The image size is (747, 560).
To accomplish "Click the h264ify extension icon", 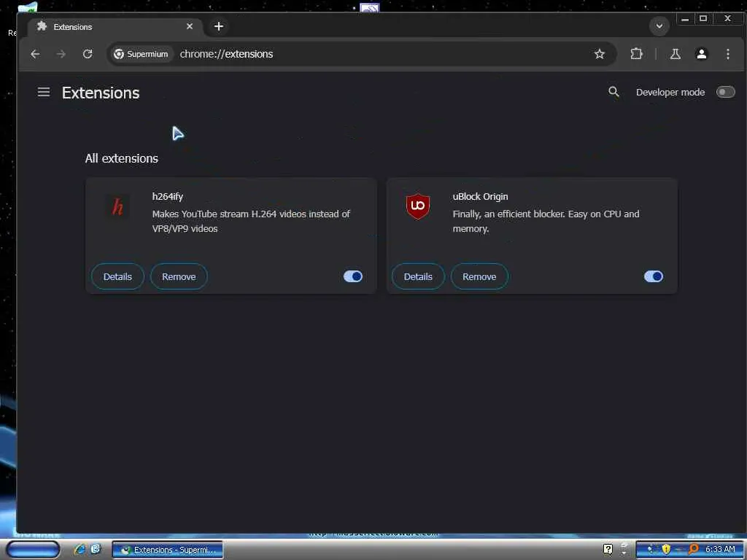I will coord(117,206).
